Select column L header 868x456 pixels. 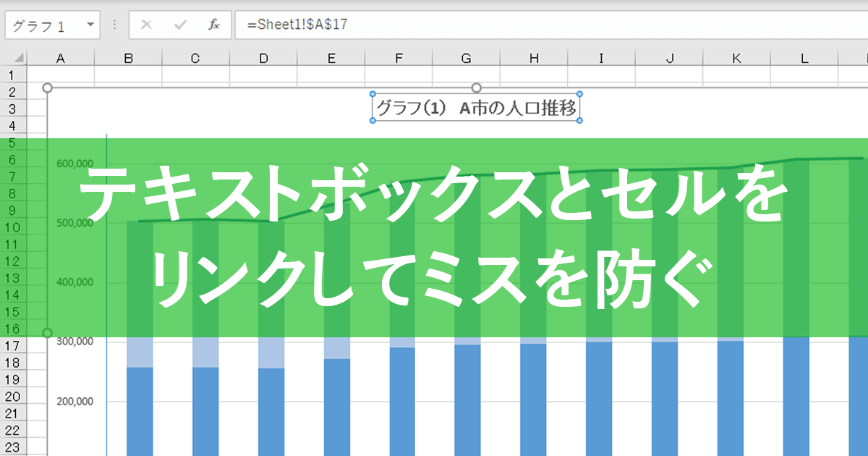(804, 59)
